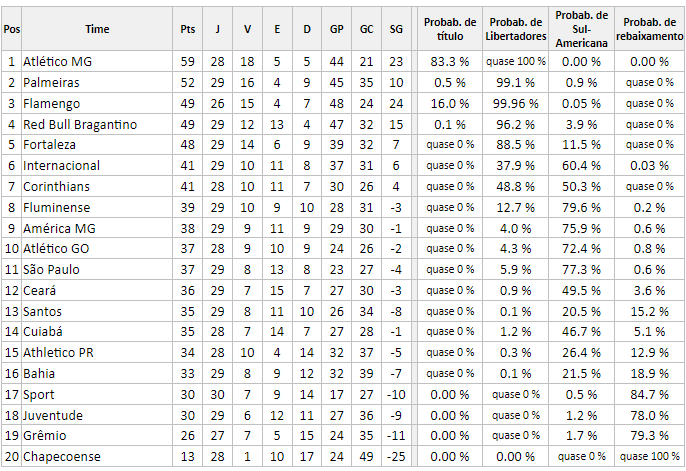Select the Probab. de título header
Viewport: 686px width, 471px height.
pyautogui.click(x=450, y=29)
